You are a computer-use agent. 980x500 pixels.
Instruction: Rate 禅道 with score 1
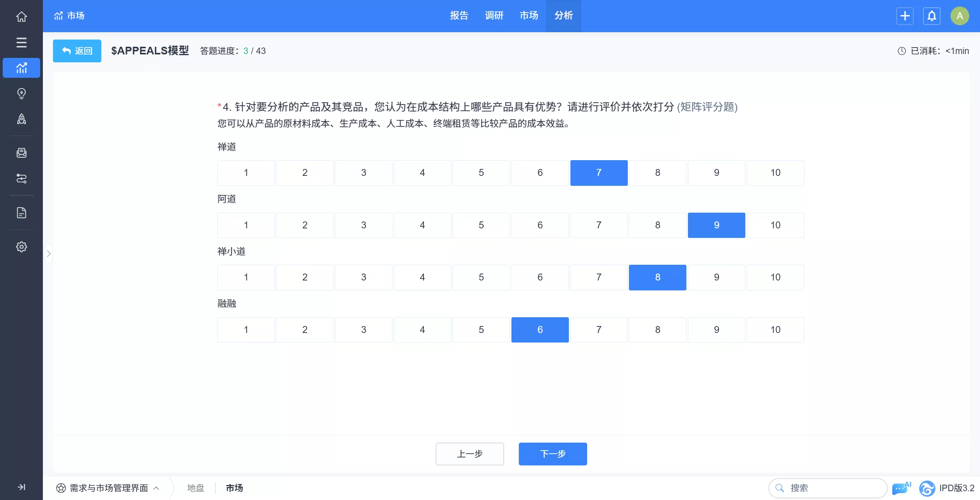coord(246,173)
